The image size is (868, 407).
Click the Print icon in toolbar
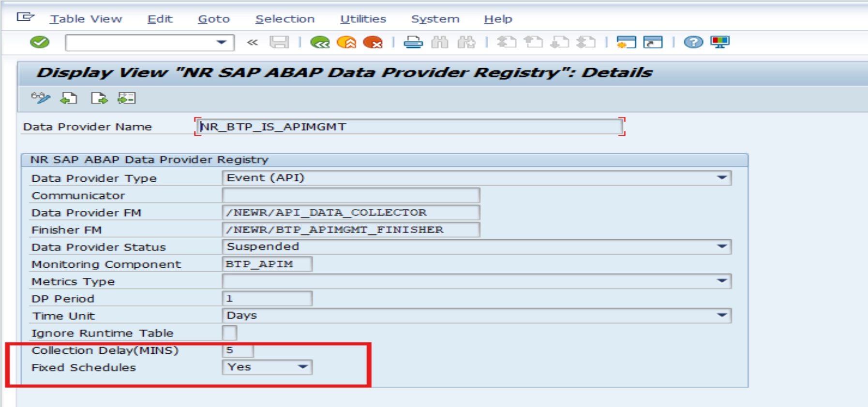pos(413,43)
